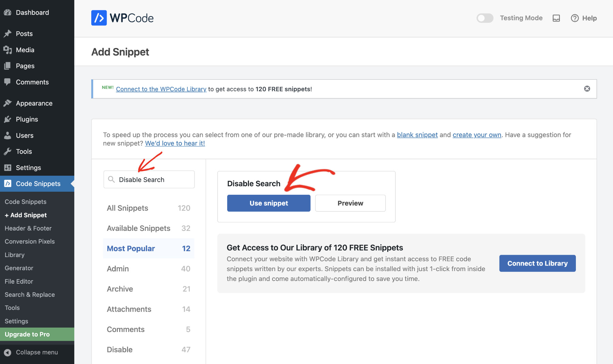Open the Help question mark icon
The image size is (613, 364).
575,18
